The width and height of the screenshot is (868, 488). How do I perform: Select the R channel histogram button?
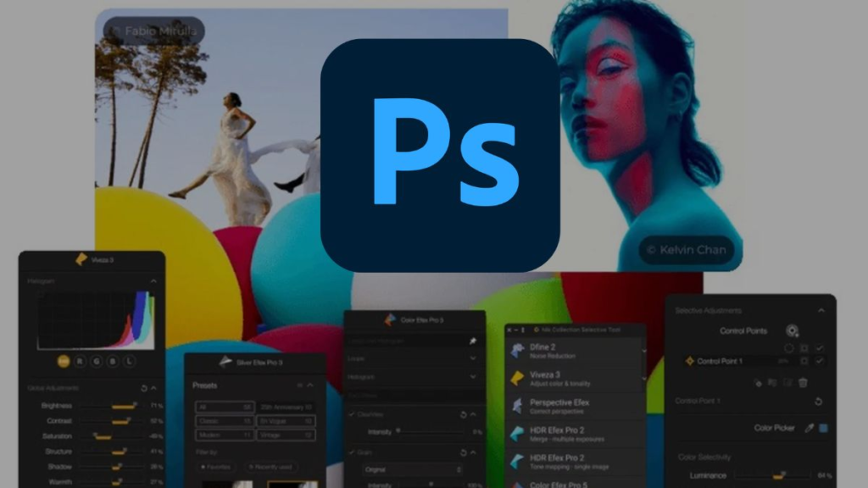81,361
